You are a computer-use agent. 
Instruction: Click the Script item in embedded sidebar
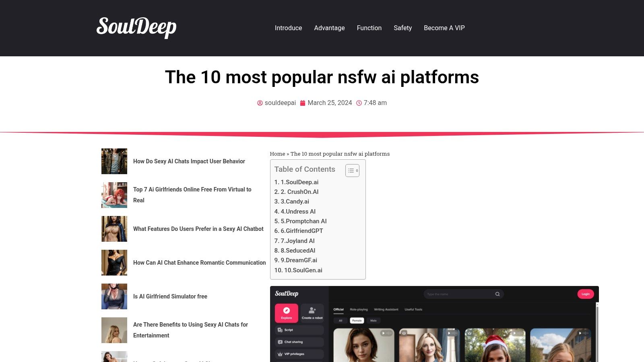point(299,330)
